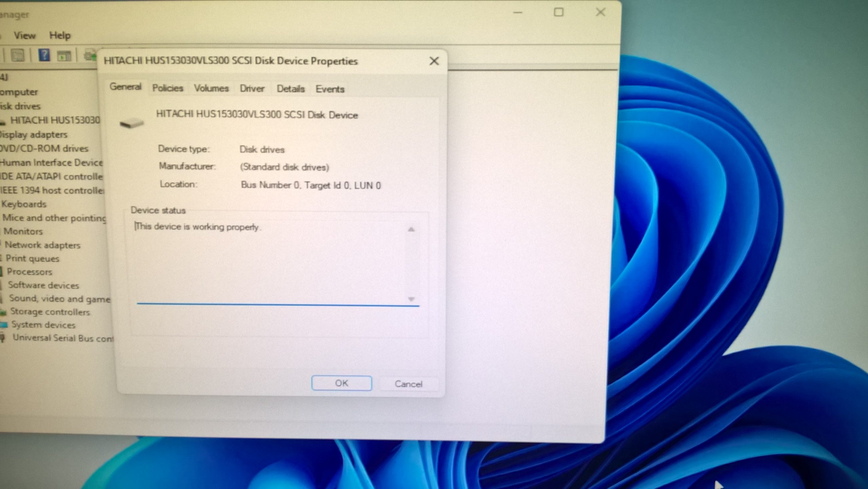This screenshot has height=489, width=868.
Task: Select the Disk drives tree node
Action: point(20,106)
